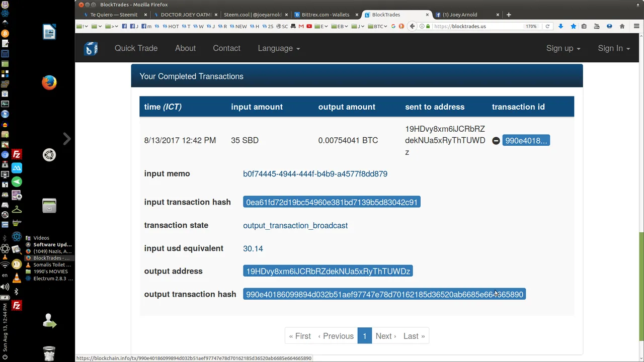Go to the Previous page

(336, 336)
